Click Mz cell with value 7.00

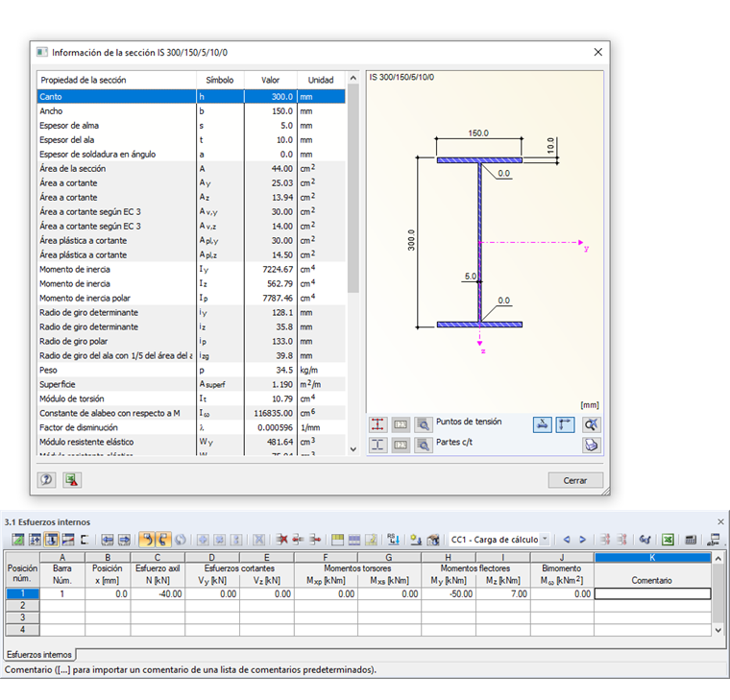click(503, 593)
